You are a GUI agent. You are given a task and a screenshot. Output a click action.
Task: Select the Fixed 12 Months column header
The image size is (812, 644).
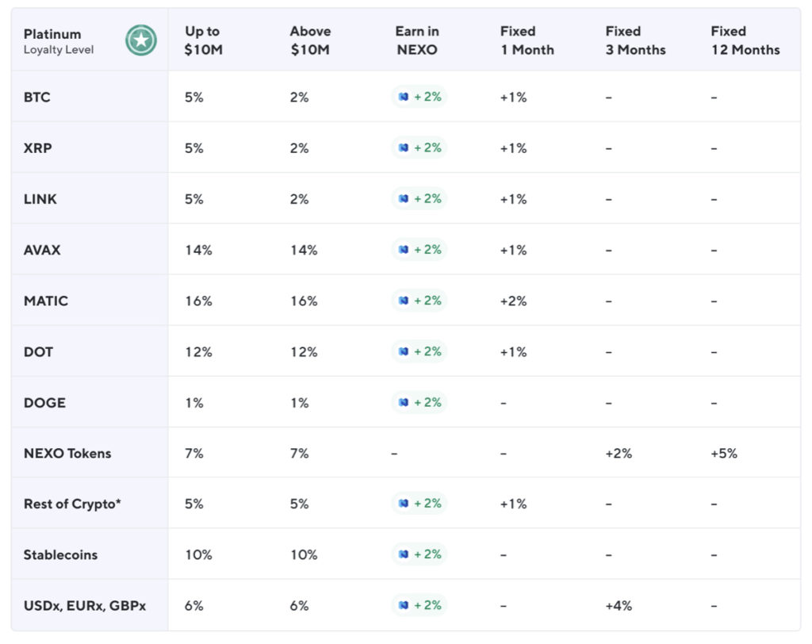click(745, 40)
